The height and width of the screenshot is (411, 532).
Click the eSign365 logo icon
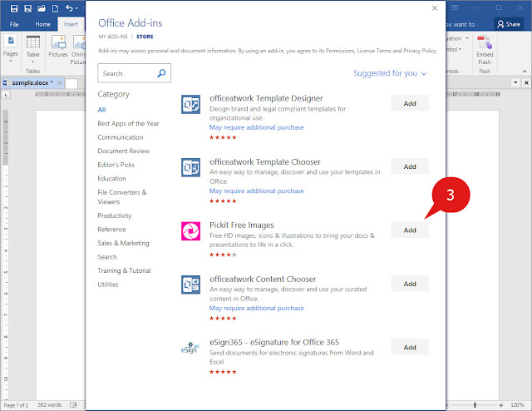190,348
